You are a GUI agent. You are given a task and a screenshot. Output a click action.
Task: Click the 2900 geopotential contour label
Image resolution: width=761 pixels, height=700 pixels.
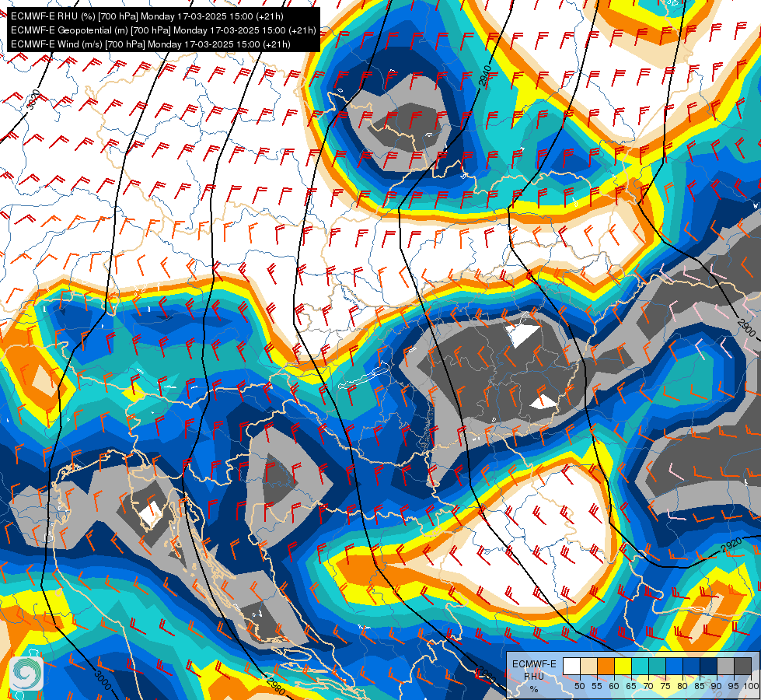746,328
